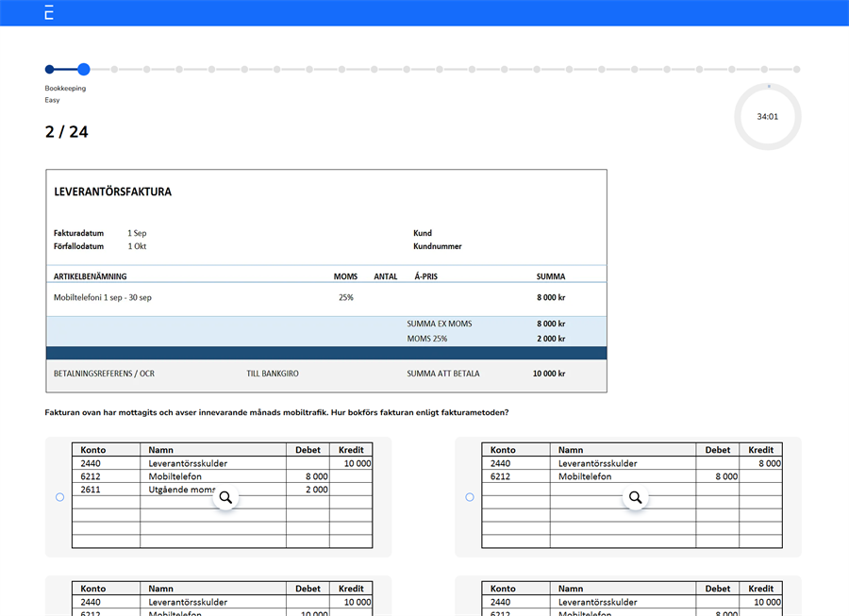
Task: Magnify the first answer table with the zoom icon
Action: pos(225,496)
